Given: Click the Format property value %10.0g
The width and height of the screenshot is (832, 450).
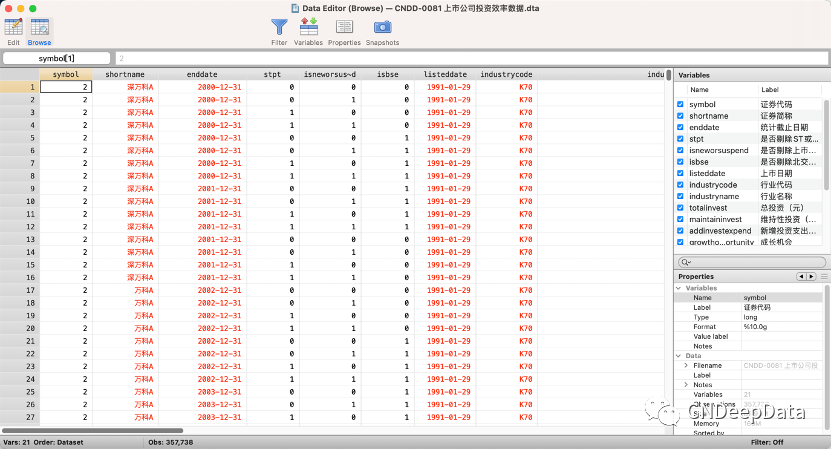Looking at the screenshot, I should coord(755,327).
